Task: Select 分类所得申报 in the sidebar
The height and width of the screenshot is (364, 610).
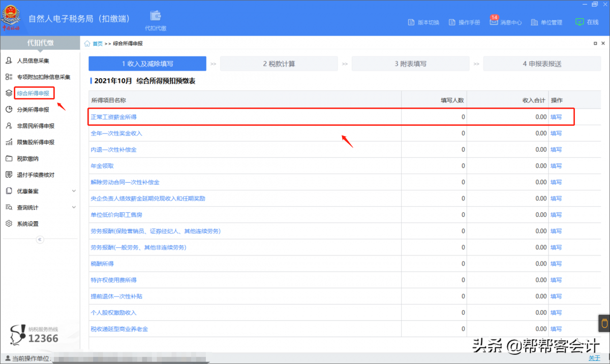Action: coord(33,110)
